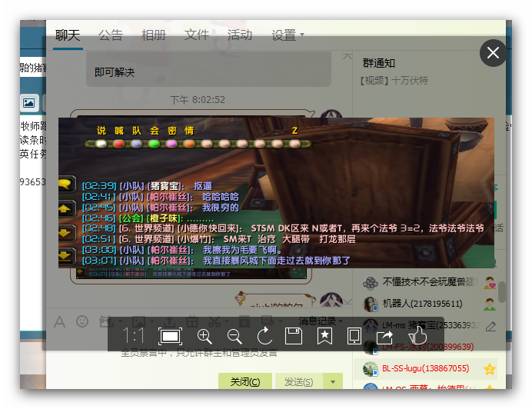Open the 相册 tab

(x=154, y=35)
